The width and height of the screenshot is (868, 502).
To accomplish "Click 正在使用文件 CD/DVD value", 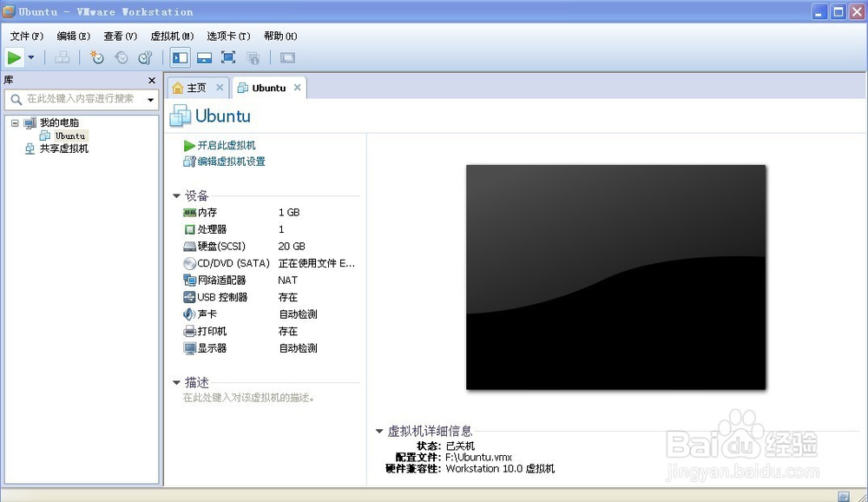I will pos(317,264).
